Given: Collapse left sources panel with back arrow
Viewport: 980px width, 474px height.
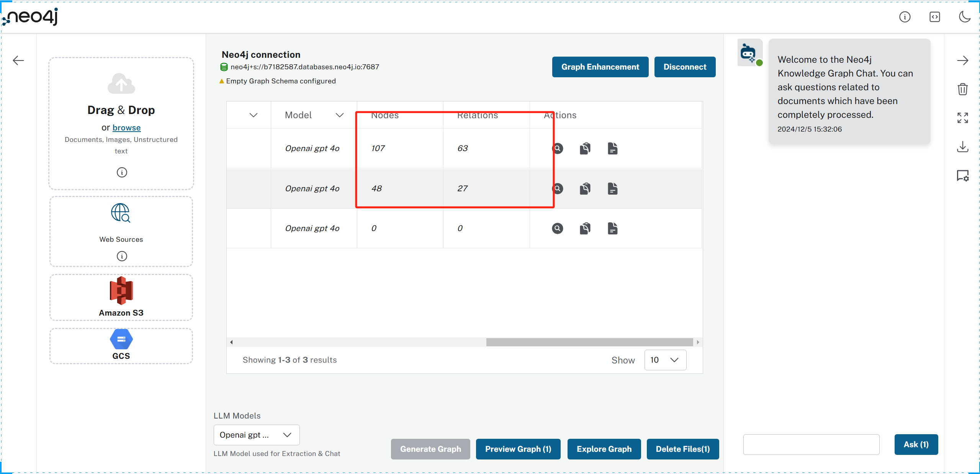Looking at the screenshot, I should tap(18, 60).
